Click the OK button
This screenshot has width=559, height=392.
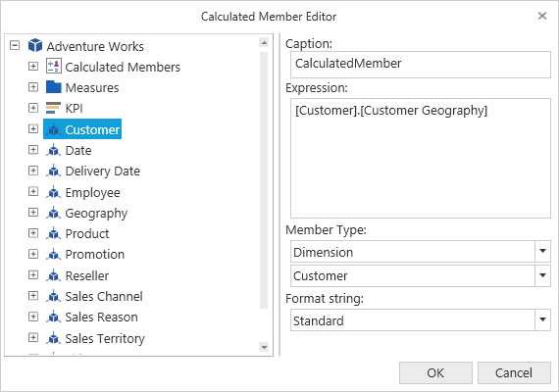(435, 372)
